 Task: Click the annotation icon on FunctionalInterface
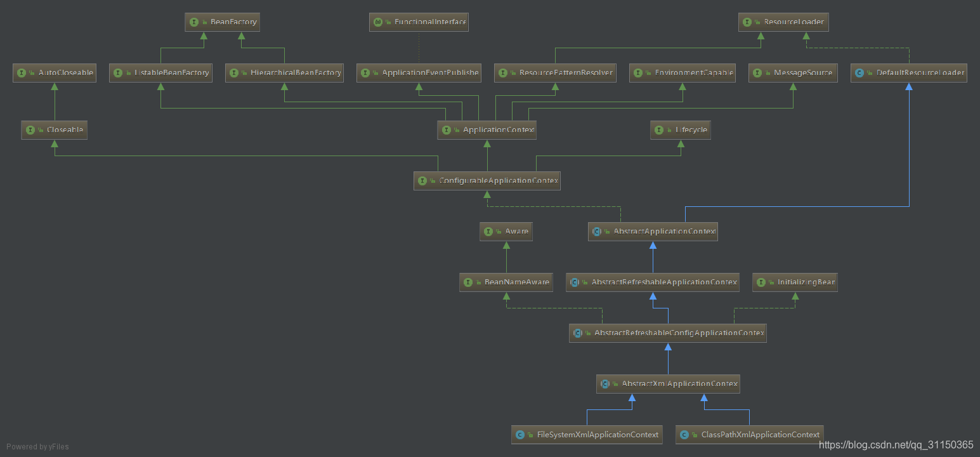tap(378, 22)
